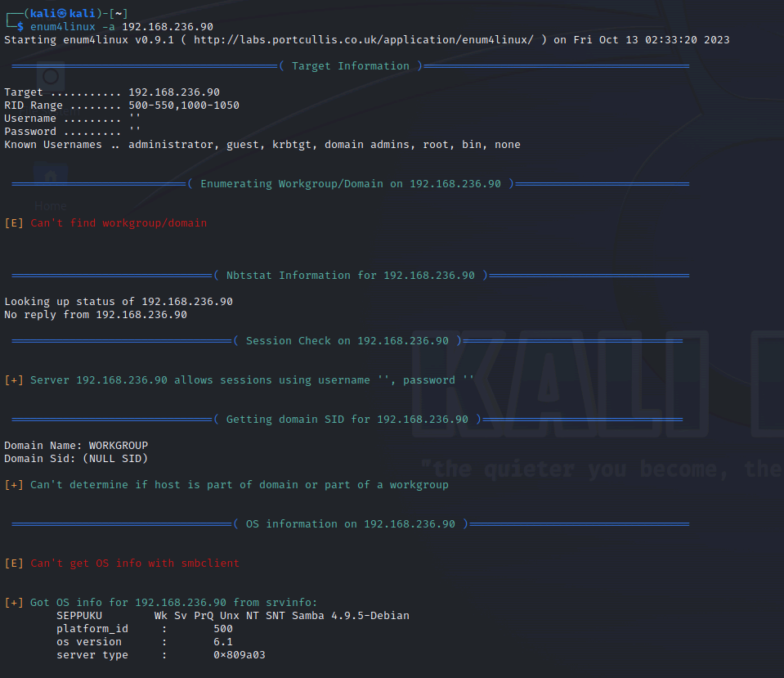Click the 'No reply from 192.168.236.90' line
Image resolution: width=784 pixels, height=678 pixels.
(96, 315)
